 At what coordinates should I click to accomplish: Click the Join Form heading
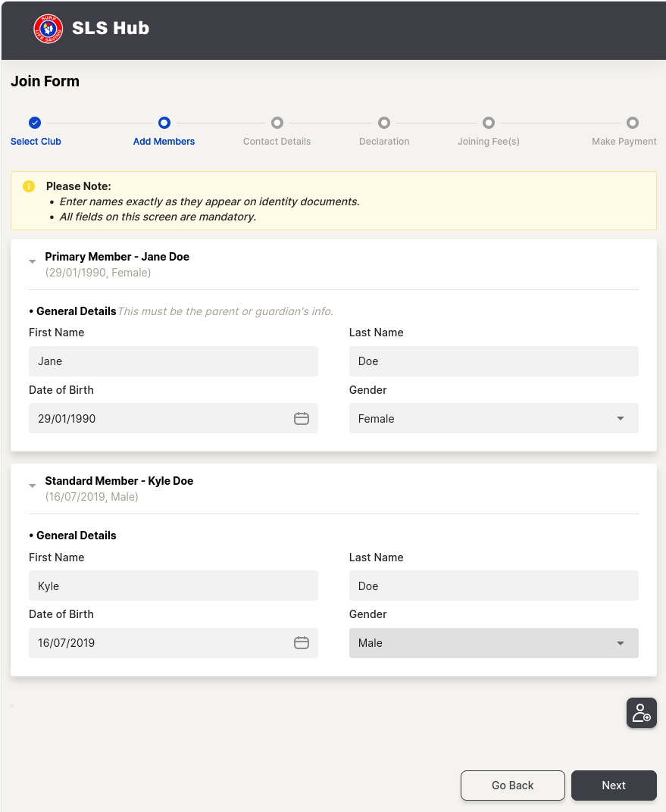pyautogui.click(x=45, y=81)
